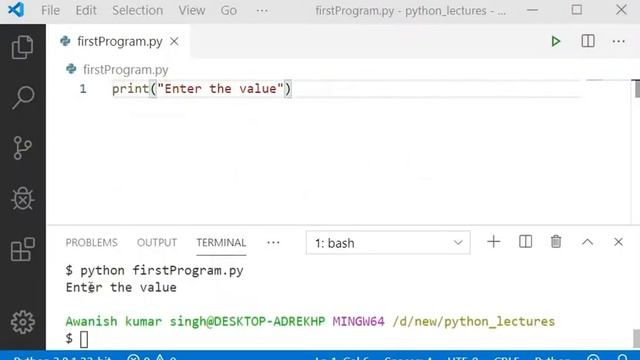Split the editor to the right
This screenshot has height=360, width=640.
point(588,41)
